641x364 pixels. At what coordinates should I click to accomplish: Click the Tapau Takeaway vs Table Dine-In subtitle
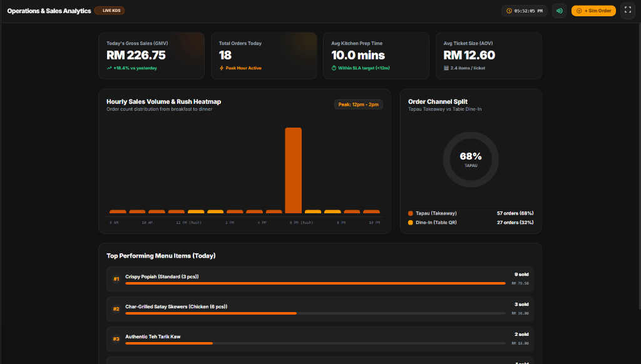(445, 109)
